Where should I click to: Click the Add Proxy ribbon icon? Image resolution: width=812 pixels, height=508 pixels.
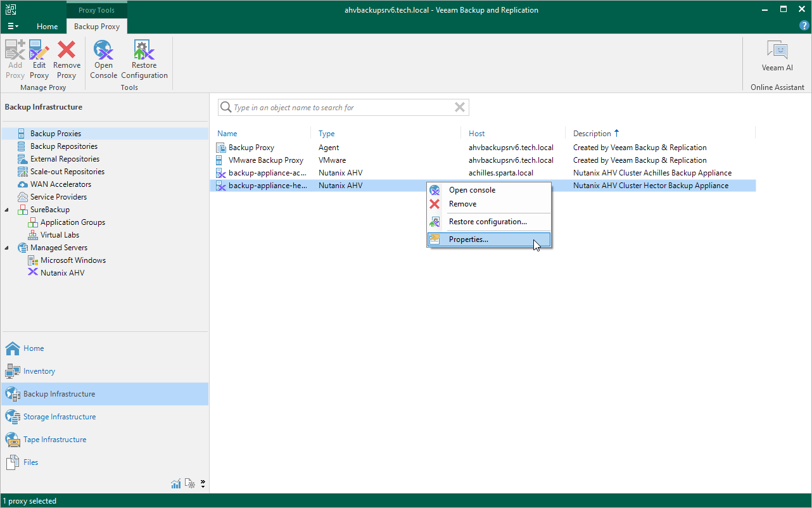pyautogui.click(x=15, y=60)
